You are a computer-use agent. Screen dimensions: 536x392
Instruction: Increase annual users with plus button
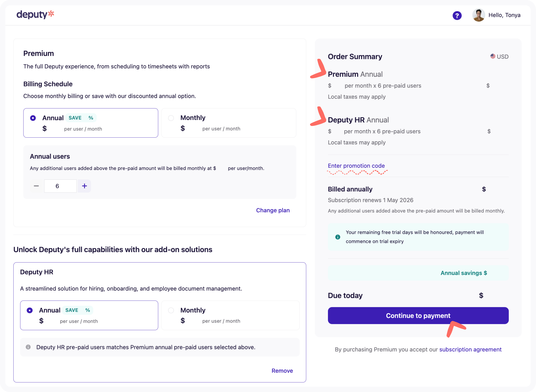point(85,186)
